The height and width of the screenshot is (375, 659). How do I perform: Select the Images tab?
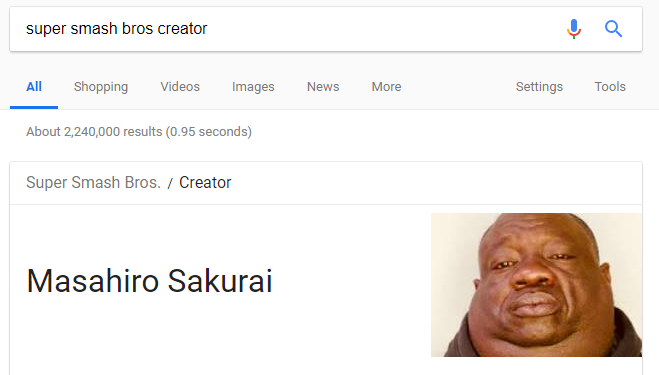click(x=253, y=87)
